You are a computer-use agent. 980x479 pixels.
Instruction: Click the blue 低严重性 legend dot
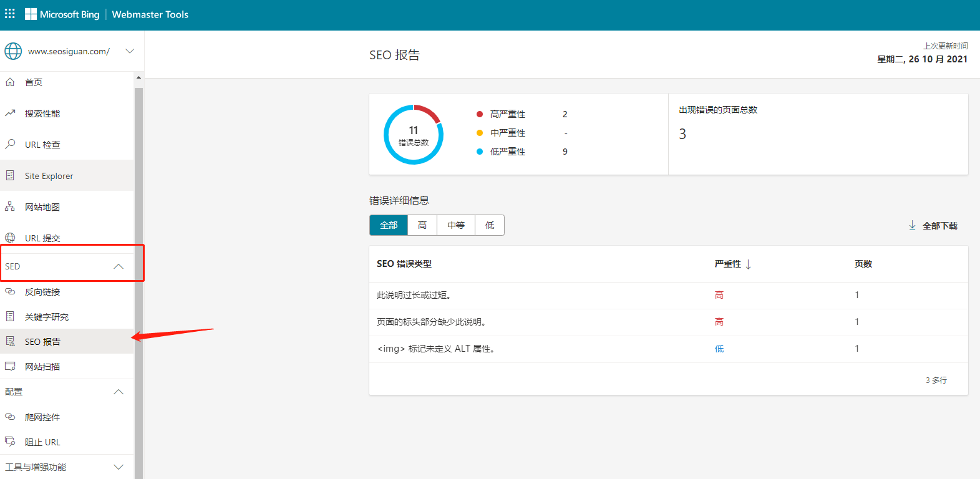click(x=480, y=152)
